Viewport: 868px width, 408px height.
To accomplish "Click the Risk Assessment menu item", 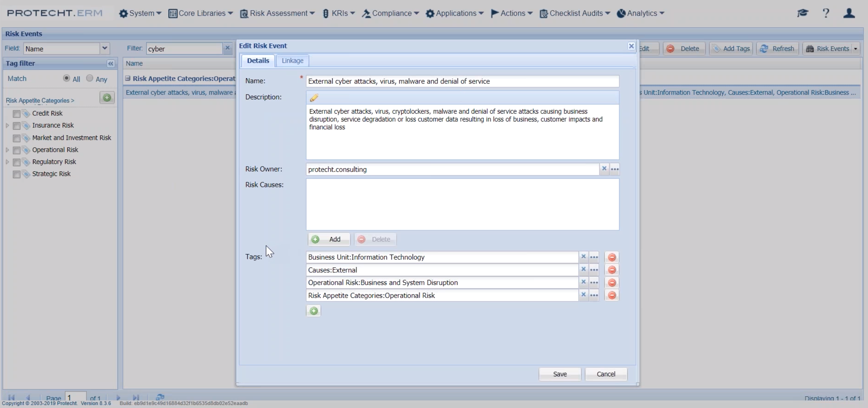I will [x=277, y=13].
